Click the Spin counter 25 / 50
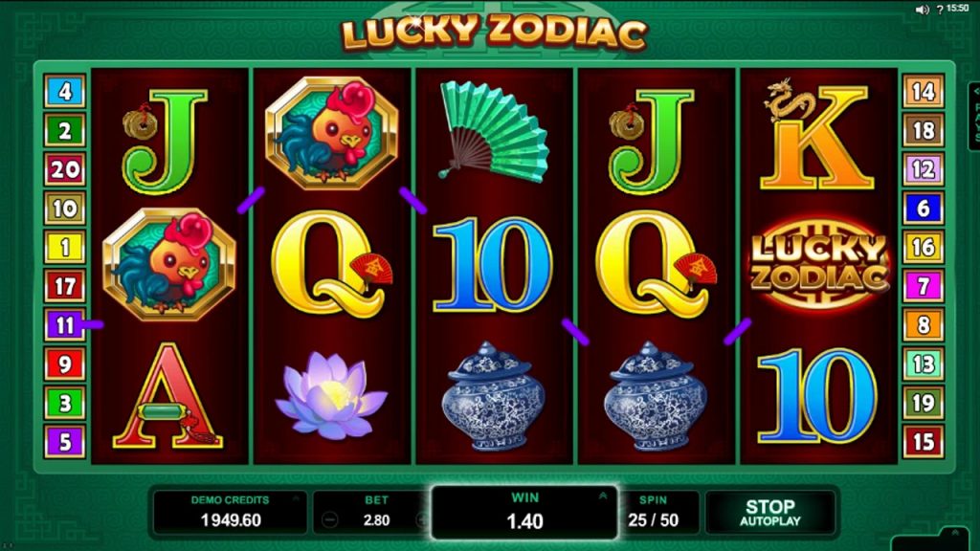This screenshot has width=980, height=551. (653, 513)
